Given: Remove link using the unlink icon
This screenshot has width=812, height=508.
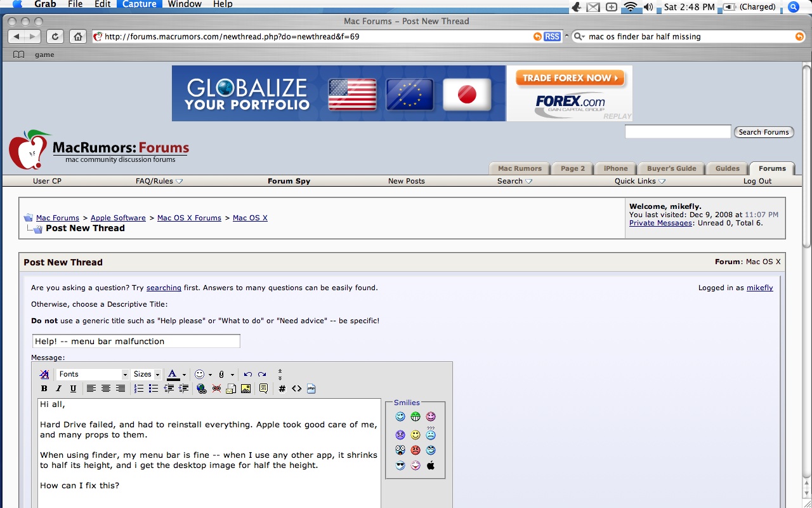Looking at the screenshot, I should click(x=217, y=389).
